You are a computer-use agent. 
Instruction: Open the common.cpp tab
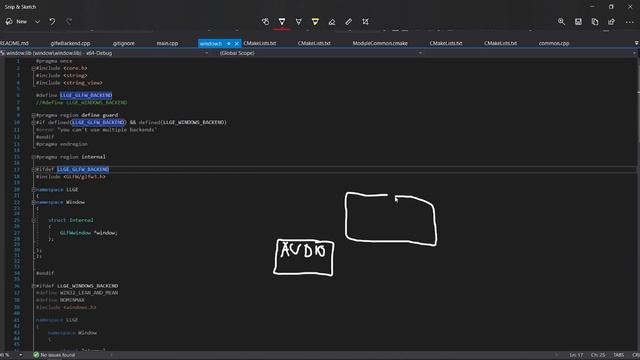554,43
